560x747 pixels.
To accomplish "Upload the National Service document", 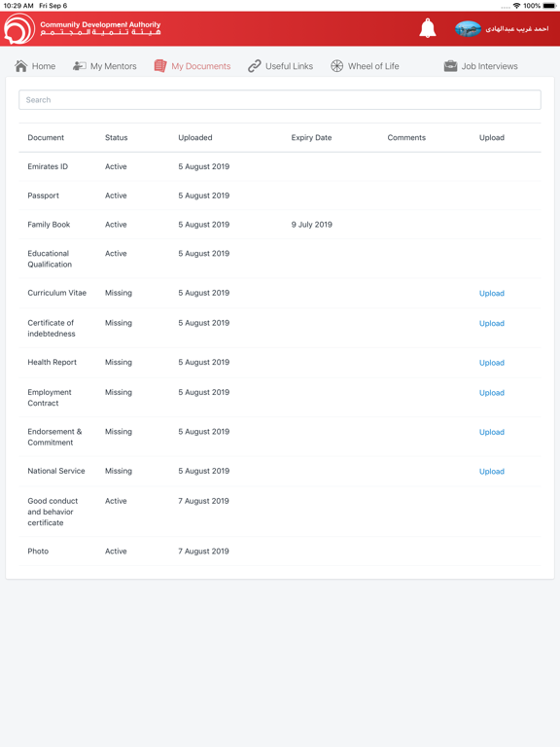I will (491, 472).
